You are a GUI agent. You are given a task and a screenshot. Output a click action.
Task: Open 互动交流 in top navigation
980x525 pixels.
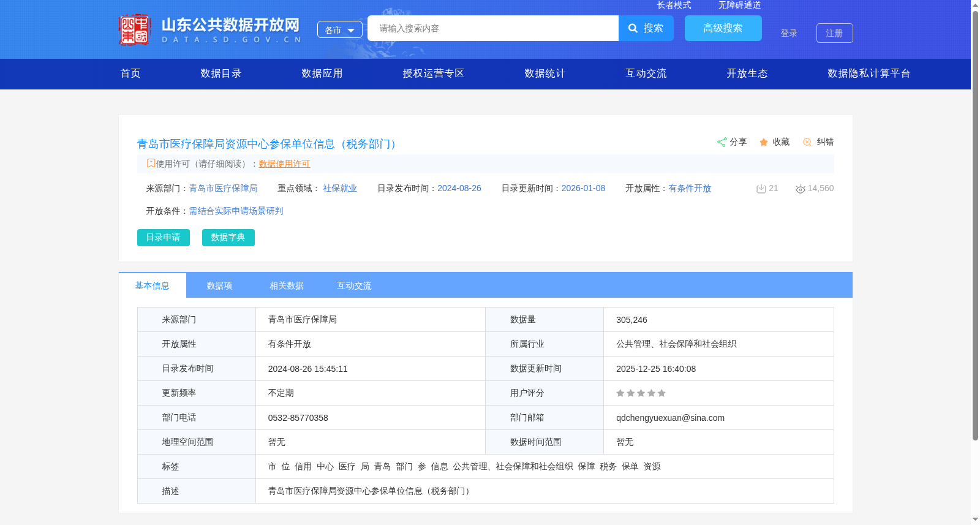tap(646, 74)
